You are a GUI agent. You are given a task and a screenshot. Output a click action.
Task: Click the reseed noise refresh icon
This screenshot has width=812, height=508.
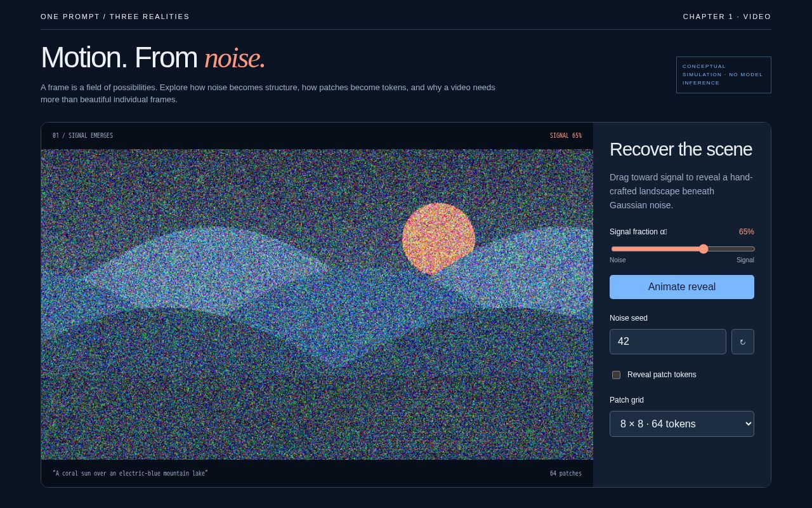tap(742, 342)
